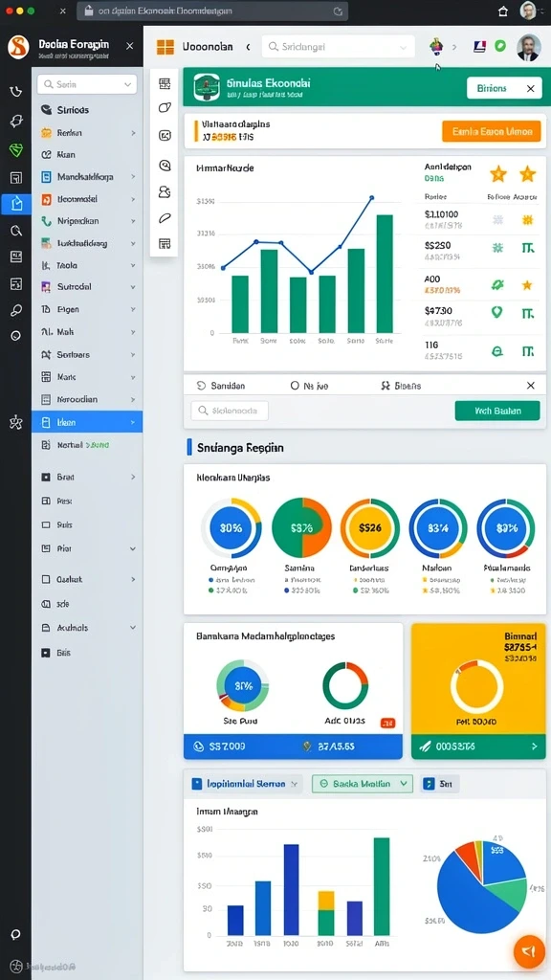This screenshot has width=551, height=980.
Task: Toggle the blue 'Iopitional Sterne' checkbox
Action: pos(197,784)
